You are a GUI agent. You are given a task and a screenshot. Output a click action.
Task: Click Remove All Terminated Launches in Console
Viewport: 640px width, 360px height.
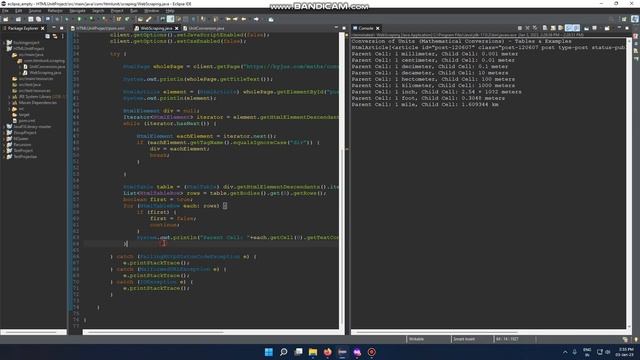coord(535,28)
